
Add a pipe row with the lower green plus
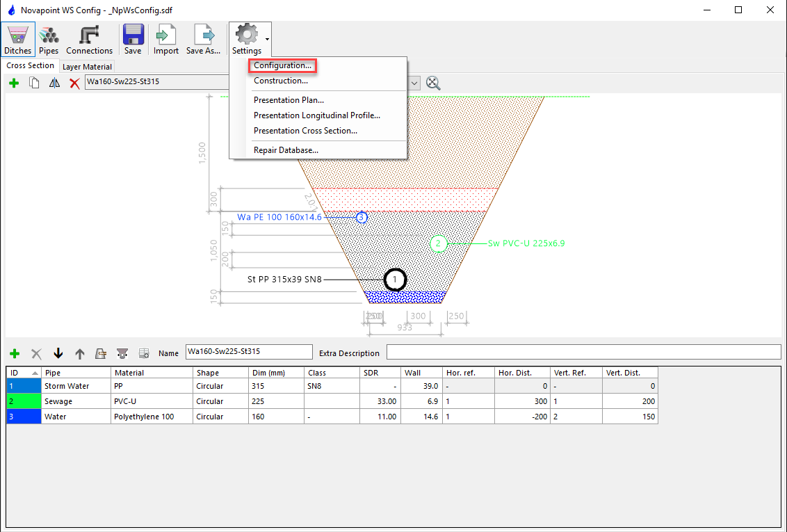pyautogui.click(x=15, y=354)
